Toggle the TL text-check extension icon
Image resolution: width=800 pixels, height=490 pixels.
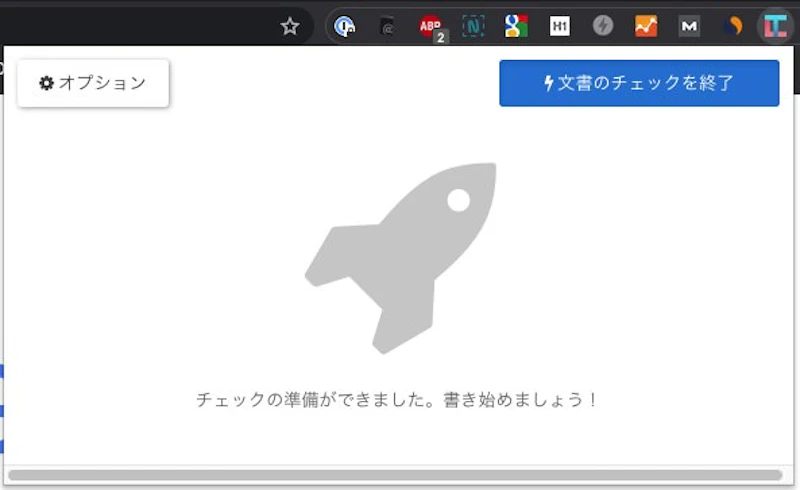click(x=776, y=26)
